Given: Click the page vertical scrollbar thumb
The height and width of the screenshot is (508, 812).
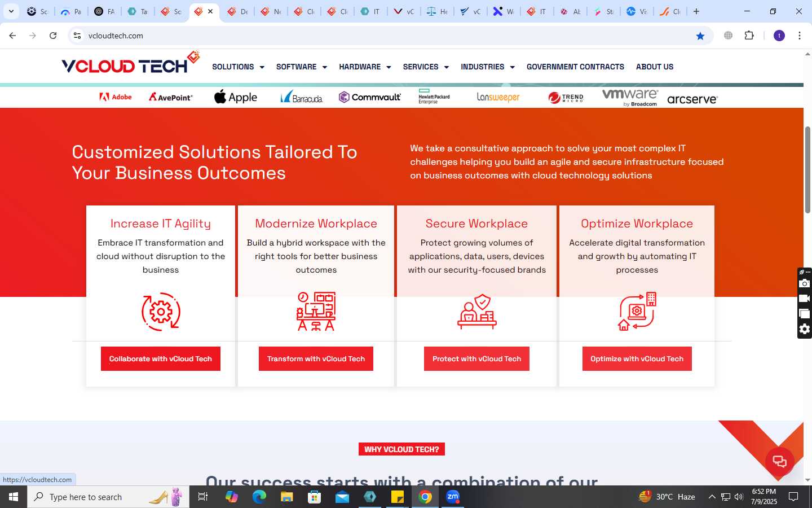Looking at the screenshot, I should click(807, 169).
